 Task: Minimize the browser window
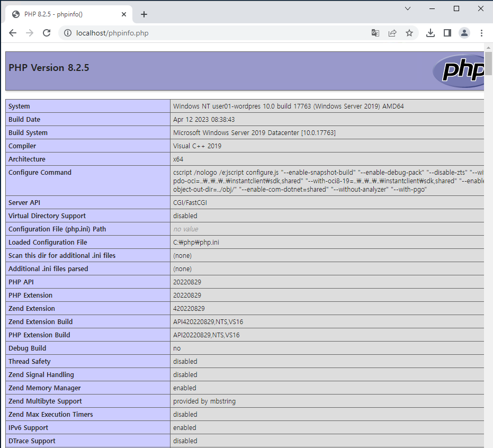pyautogui.click(x=432, y=8)
